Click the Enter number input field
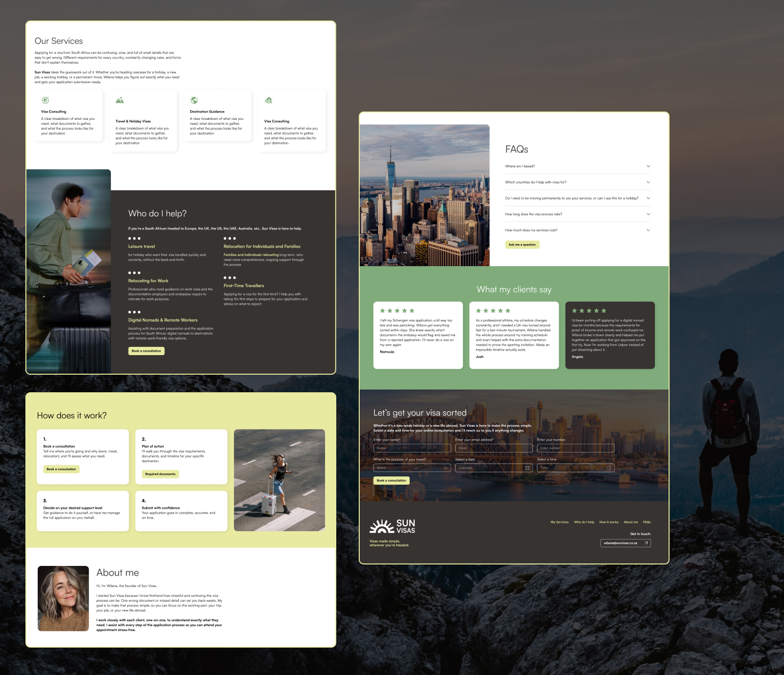The image size is (784, 675). [575, 448]
